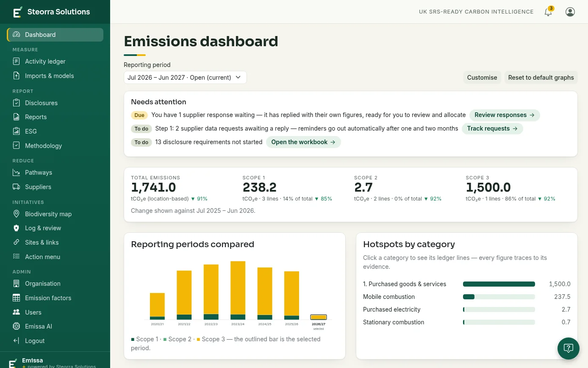Click the 2020/21 chart bar
Screen dimensions: 588x368
click(157, 306)
